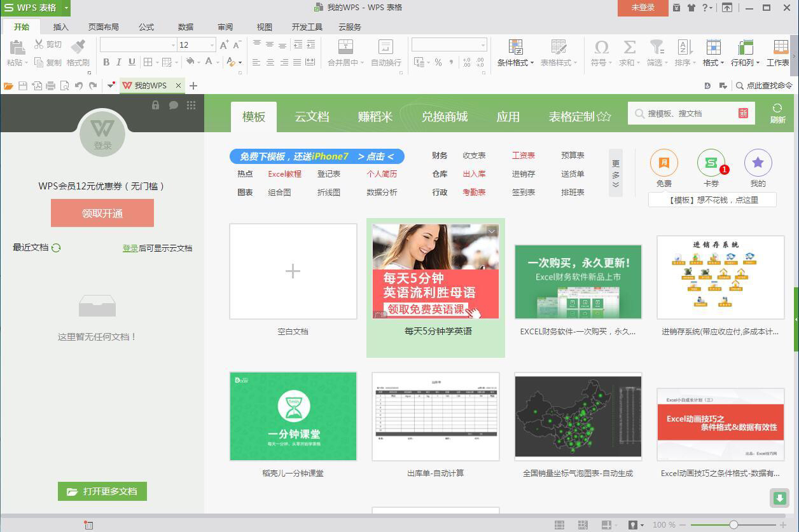The width and height of the screenshot is (799, 532).
Task: Click the Copy icon in the ribbon
Action: pos(39,62)
